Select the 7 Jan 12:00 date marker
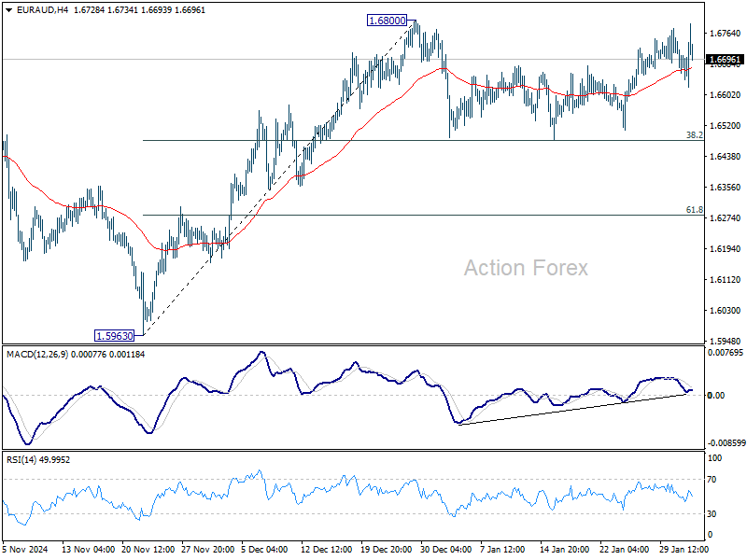 point(502,549)
